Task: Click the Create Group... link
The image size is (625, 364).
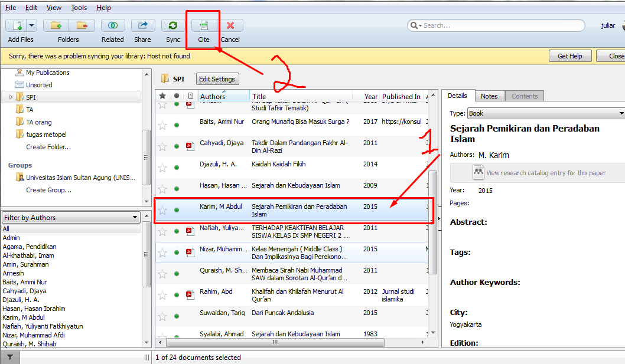Action: (49, 190)
